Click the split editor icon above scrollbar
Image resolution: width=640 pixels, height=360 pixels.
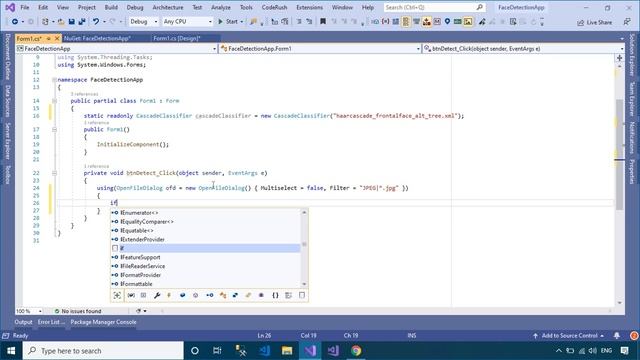pos(620,58)
